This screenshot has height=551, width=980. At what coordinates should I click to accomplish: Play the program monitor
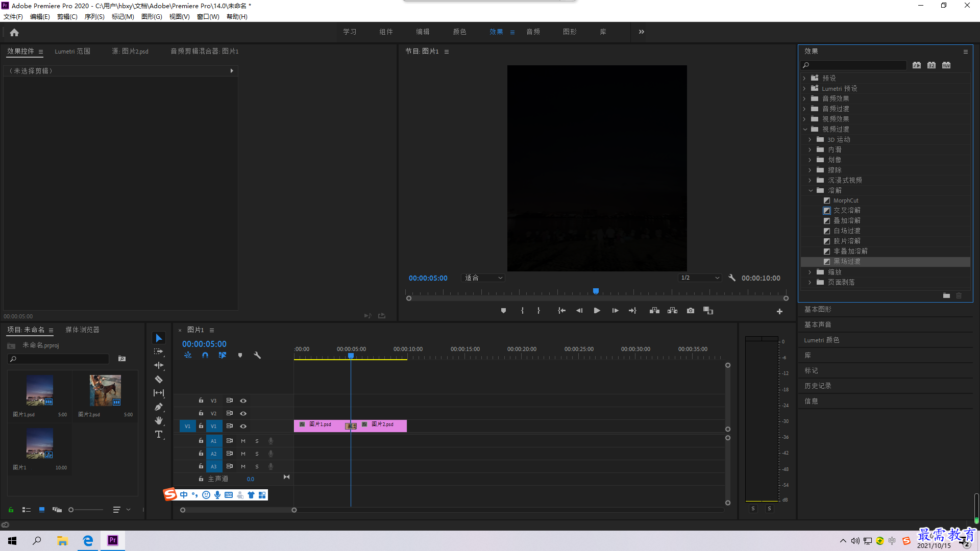pyautogui.click(x=597, y=311)
